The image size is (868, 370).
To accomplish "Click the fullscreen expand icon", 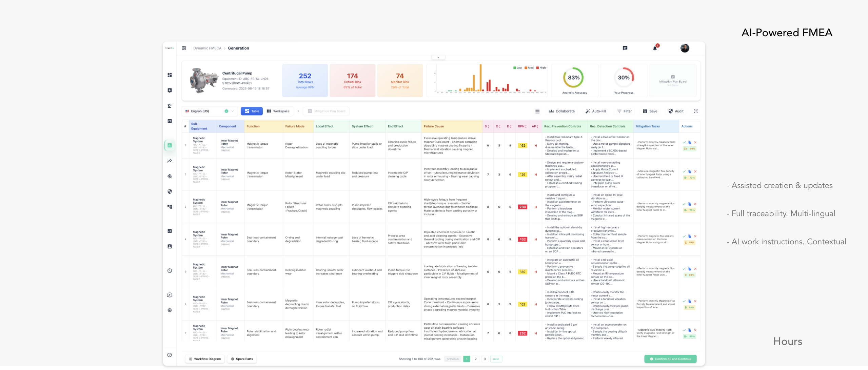I will 696,111.
